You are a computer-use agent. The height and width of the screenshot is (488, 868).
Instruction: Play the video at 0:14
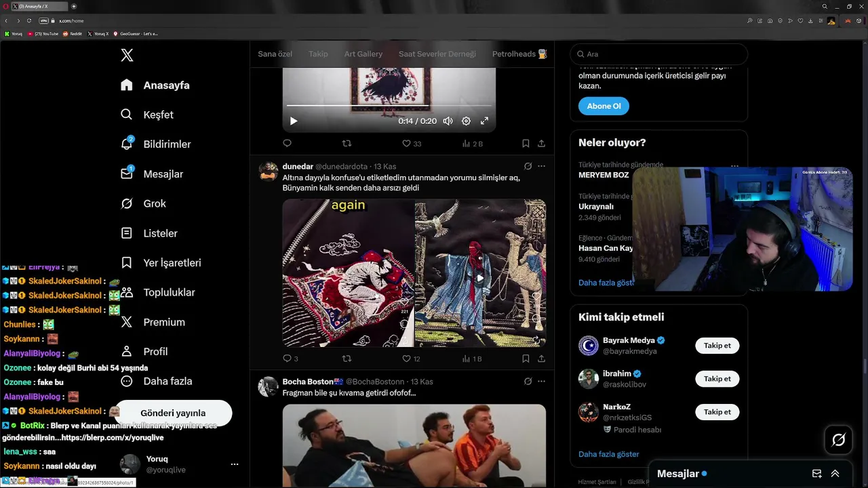click(294, 121)
